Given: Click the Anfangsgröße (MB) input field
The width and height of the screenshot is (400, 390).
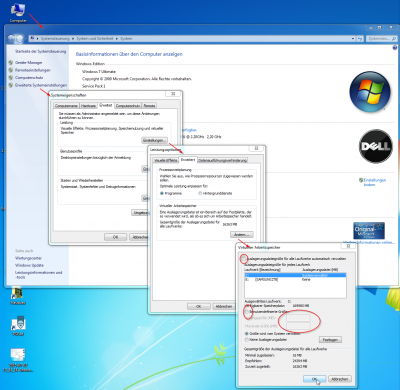Looking at the screenshot, I should click(298, 318).
